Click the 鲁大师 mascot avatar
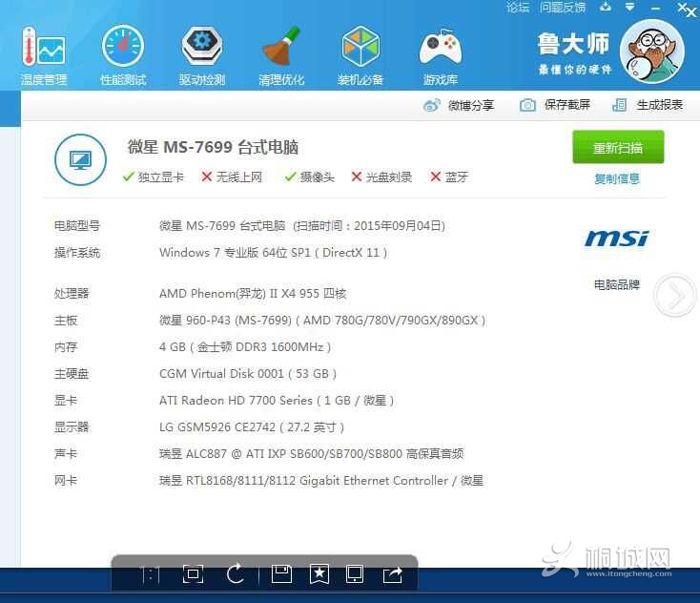The image size is (700, 603). (x=651, y=52)
